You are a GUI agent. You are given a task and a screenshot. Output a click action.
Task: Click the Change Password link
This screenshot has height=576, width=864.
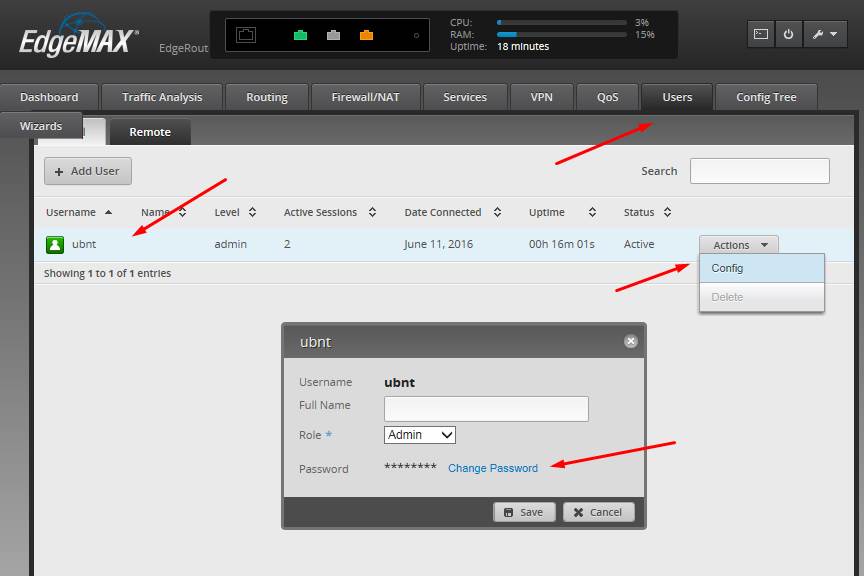pyautogui.click(x=492, y=468)
